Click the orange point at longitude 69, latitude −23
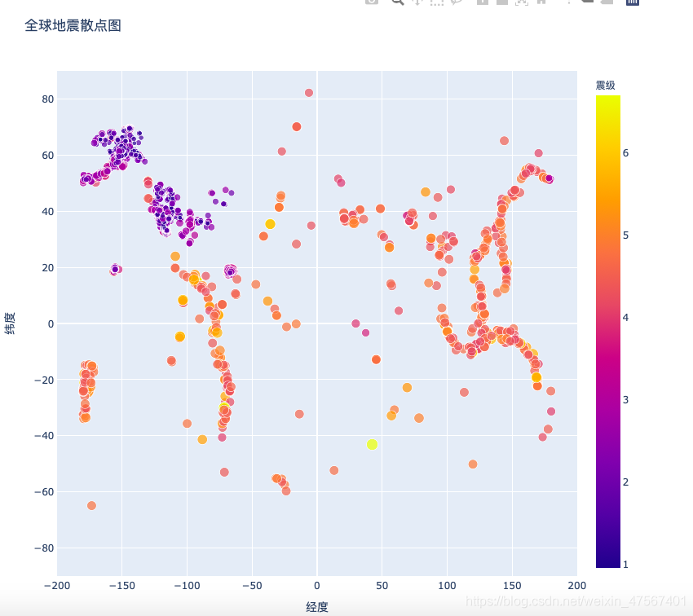The height and width of the screenshot is (616, 693). tap(407, 387)
